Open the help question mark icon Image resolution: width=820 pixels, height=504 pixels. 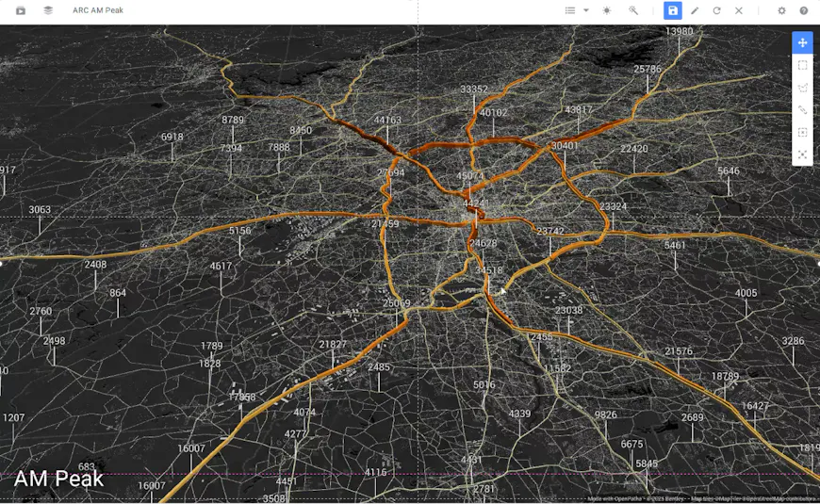click(x=804, y=10)
